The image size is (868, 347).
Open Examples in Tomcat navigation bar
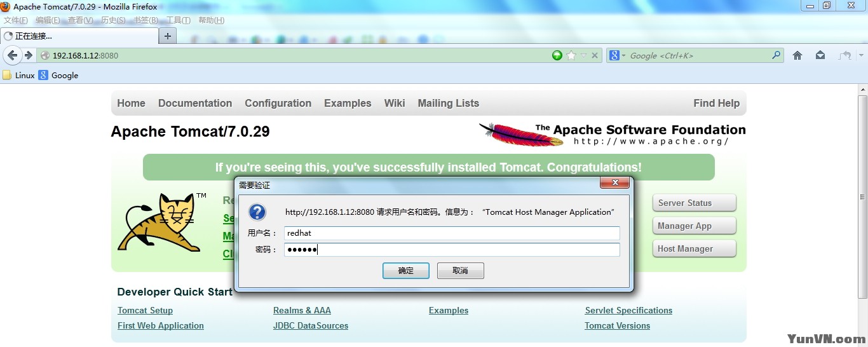[348, 103]
